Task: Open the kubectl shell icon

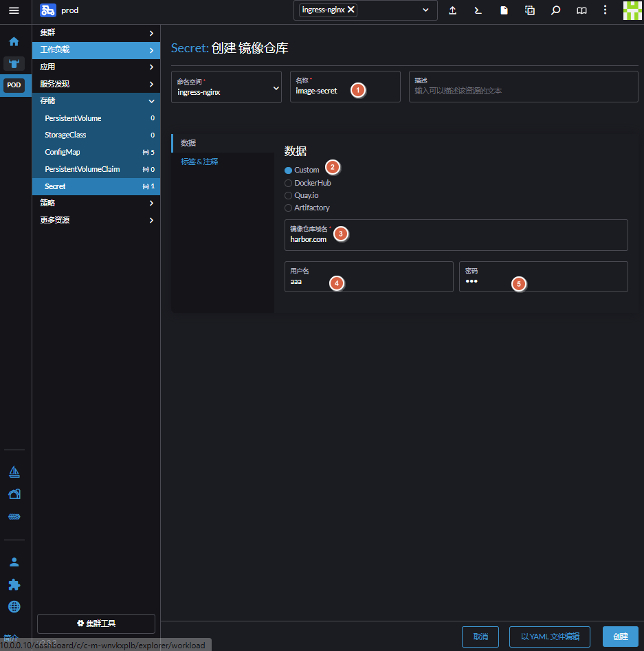Action: tap(478, 10)
